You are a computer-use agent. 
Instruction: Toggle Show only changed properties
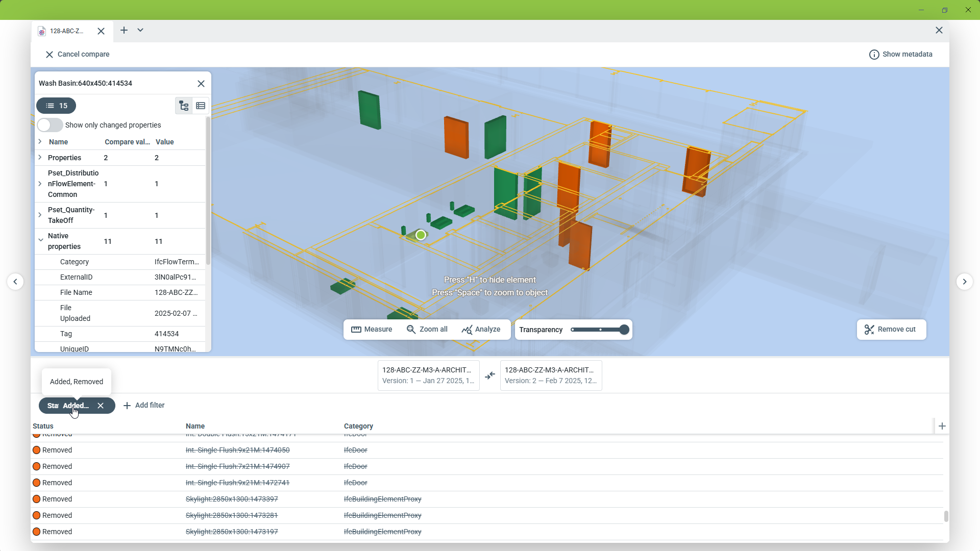tap(50, 125)
